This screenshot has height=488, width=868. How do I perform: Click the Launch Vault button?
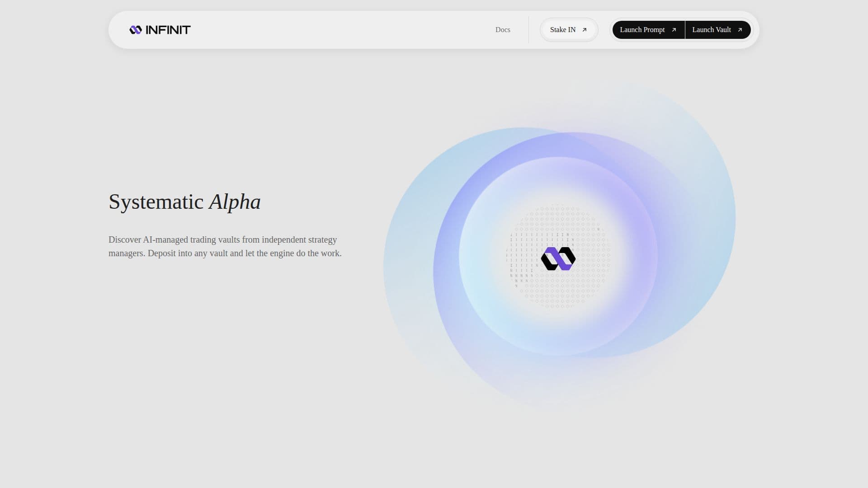coord(718,30)
